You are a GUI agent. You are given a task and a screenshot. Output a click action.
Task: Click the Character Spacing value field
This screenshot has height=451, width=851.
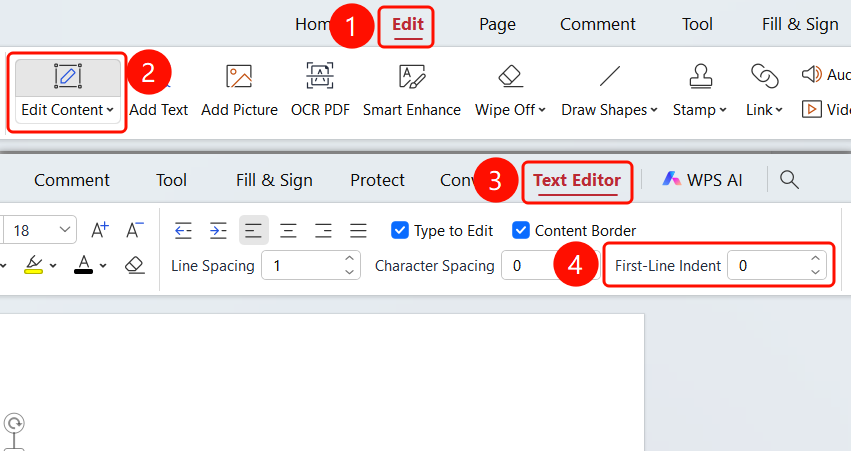pos(550,266)
